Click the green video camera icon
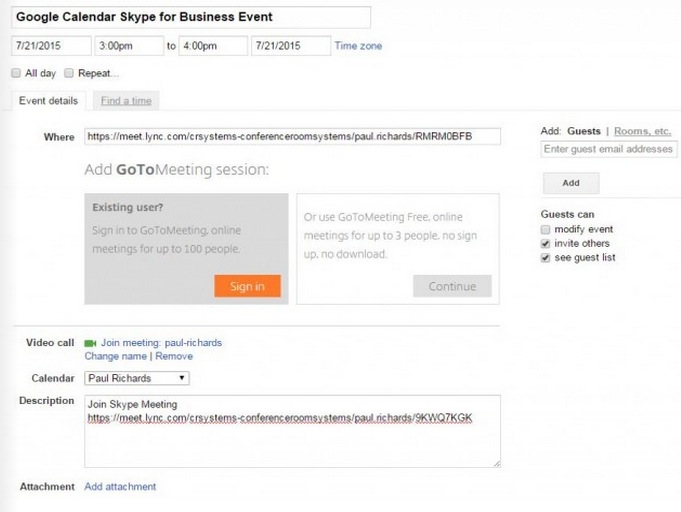 pos(90,343)
